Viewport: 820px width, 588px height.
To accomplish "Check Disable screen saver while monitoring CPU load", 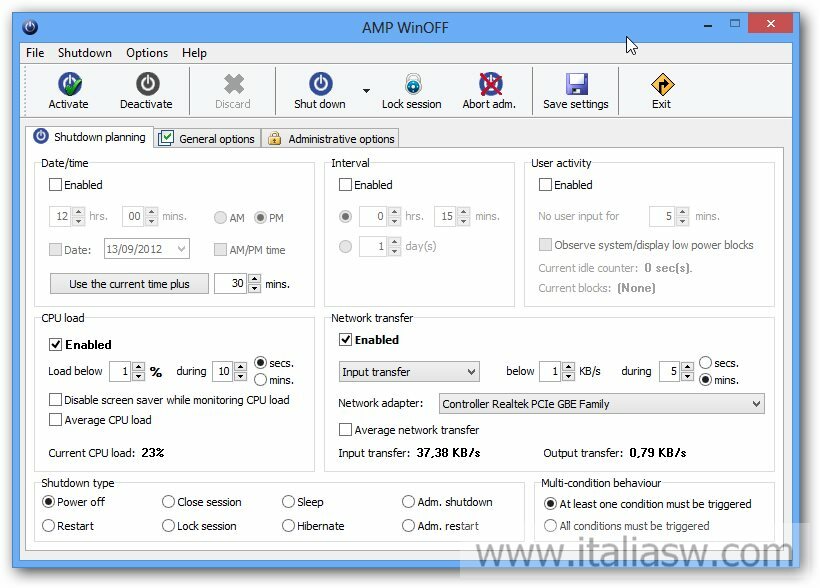I will (x=55, y=400).
